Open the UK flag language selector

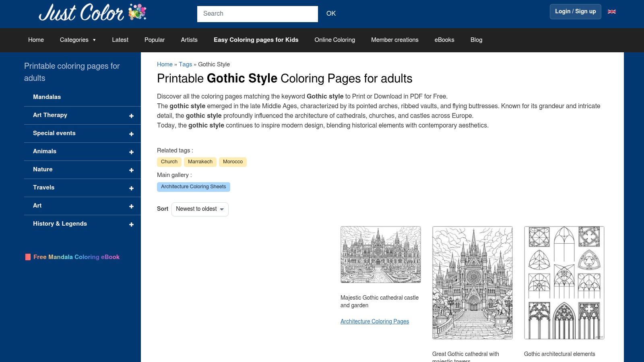click(x=612, y=12)
